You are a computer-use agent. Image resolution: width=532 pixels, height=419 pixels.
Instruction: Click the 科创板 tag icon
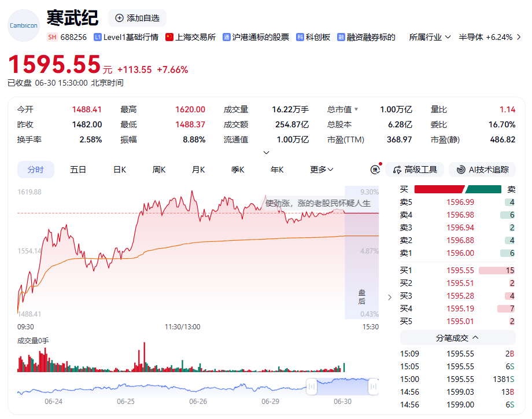[300, 38]
